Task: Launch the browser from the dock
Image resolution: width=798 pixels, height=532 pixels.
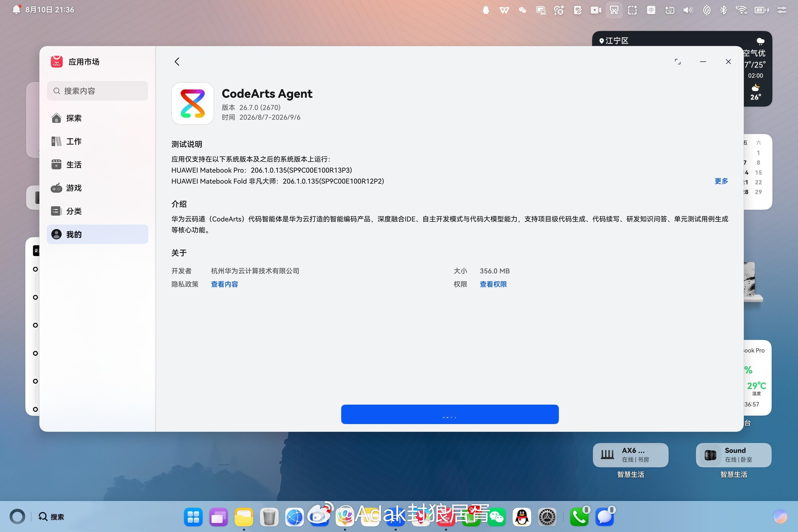Action: [x=294, y=517]
